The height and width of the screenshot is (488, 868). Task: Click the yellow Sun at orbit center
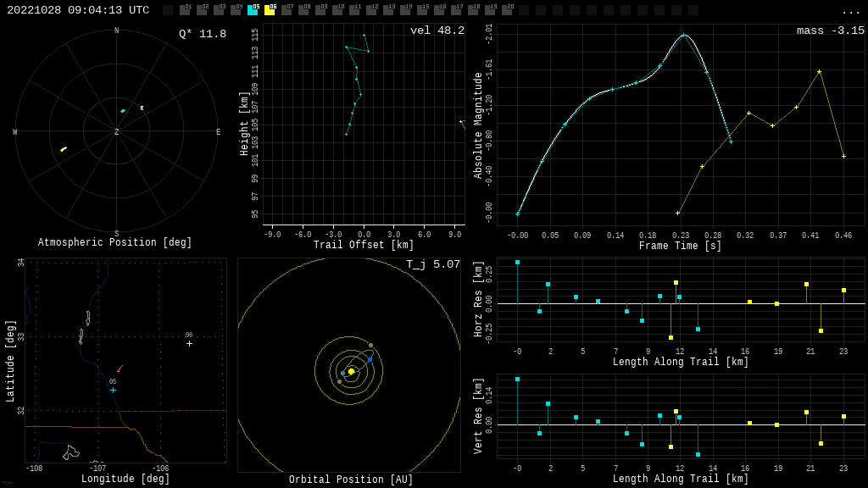[x=351, y=371]
